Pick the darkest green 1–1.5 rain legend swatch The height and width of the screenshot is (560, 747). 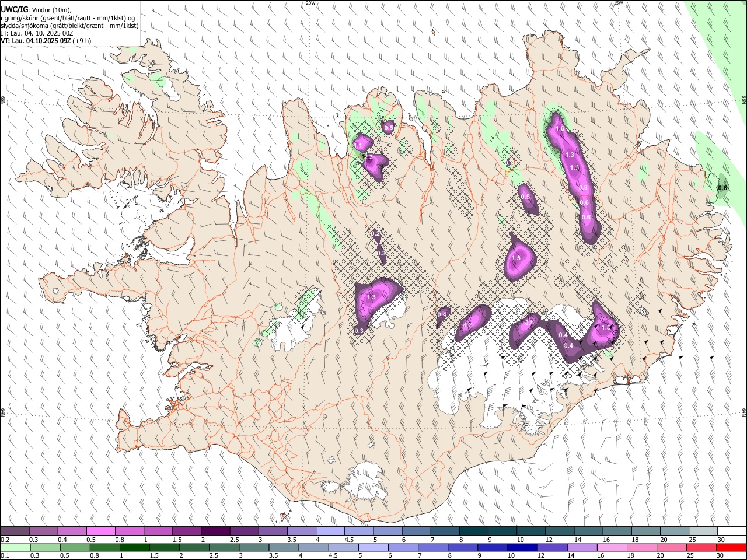[x=135, y=547]
